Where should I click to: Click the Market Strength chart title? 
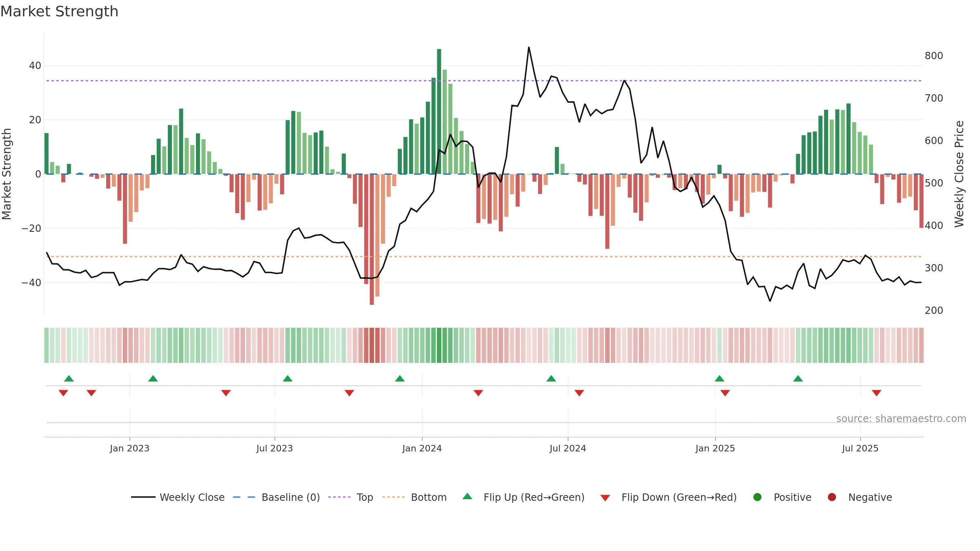coord(59,11)
